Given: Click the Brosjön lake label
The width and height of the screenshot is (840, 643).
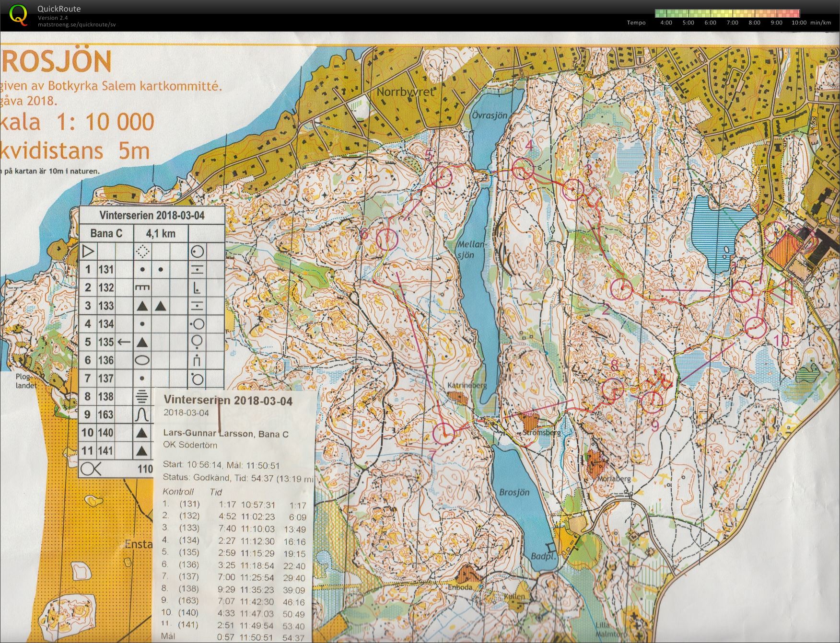Looking at the screenshot, I should (x=514, y=492).
